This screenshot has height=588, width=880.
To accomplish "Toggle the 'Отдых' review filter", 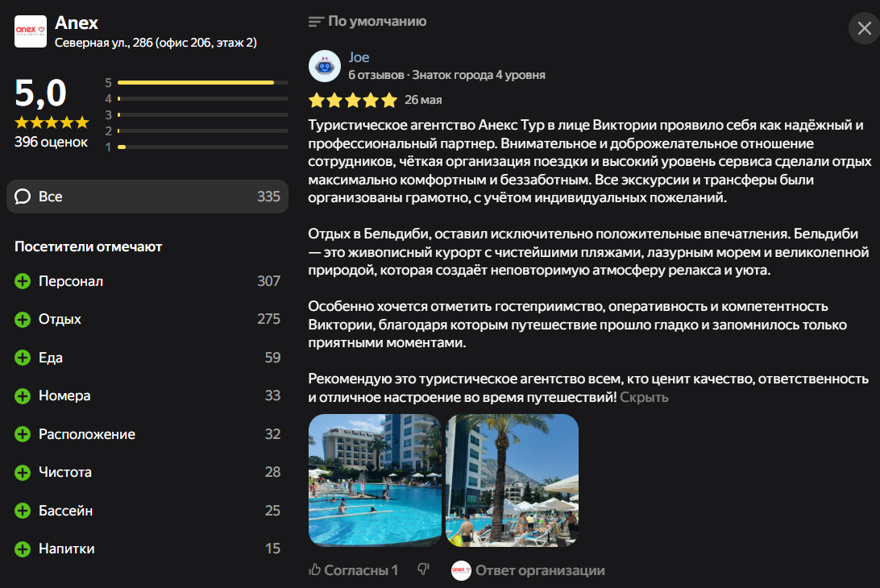I will (x=60, y=320).
